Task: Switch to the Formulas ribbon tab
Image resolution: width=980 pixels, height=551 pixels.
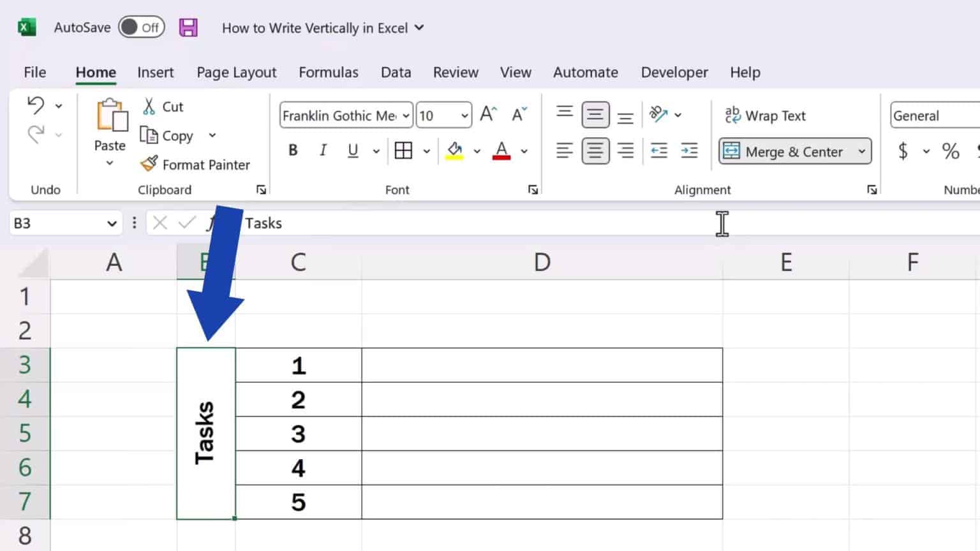Action: tap(329, 72)
